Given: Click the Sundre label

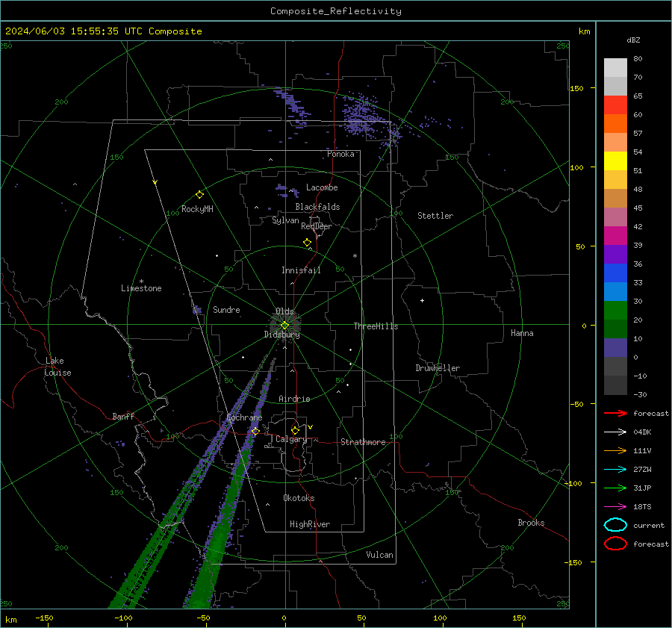Looking at the screenshot, I should [226, 310].
